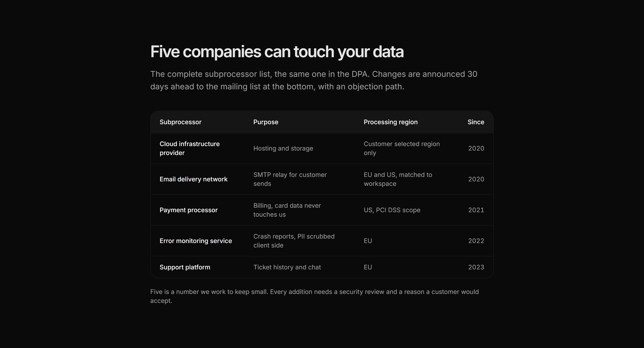Click the Processing region column header
This screenshot has width=644, height=348.
click(x=390, y=122)
